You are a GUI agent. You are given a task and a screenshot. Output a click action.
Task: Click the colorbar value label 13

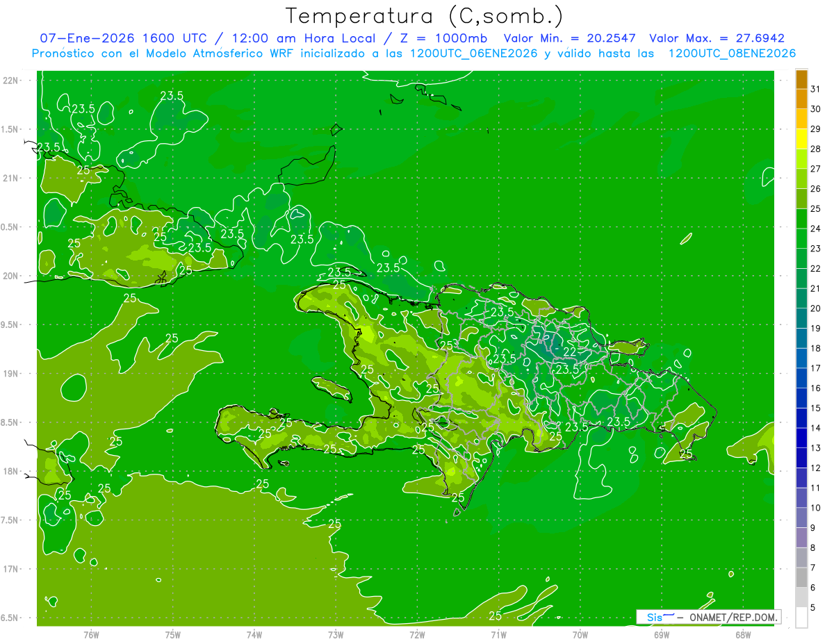816,448
